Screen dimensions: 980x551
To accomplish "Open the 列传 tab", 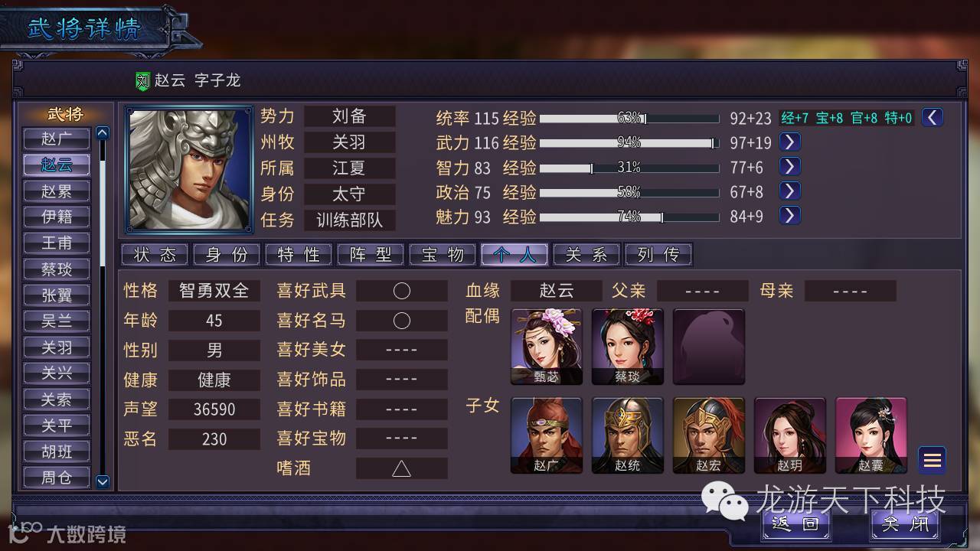I will click(658, 255).
